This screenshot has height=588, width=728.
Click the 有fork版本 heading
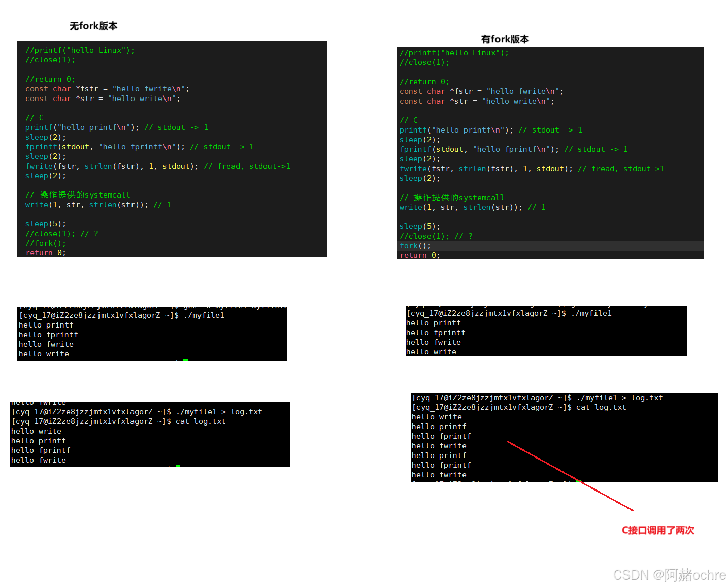coord(505,39)
